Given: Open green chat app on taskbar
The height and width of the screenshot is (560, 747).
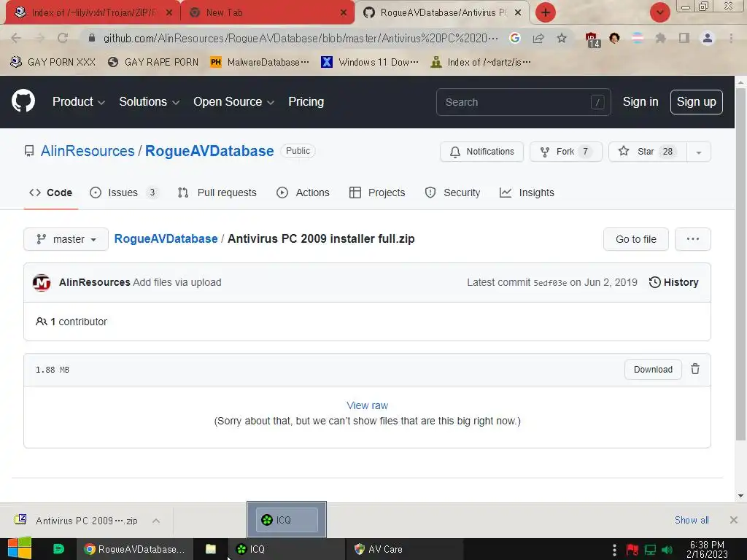Looking at the screenshot, I should tap(58, 549).
